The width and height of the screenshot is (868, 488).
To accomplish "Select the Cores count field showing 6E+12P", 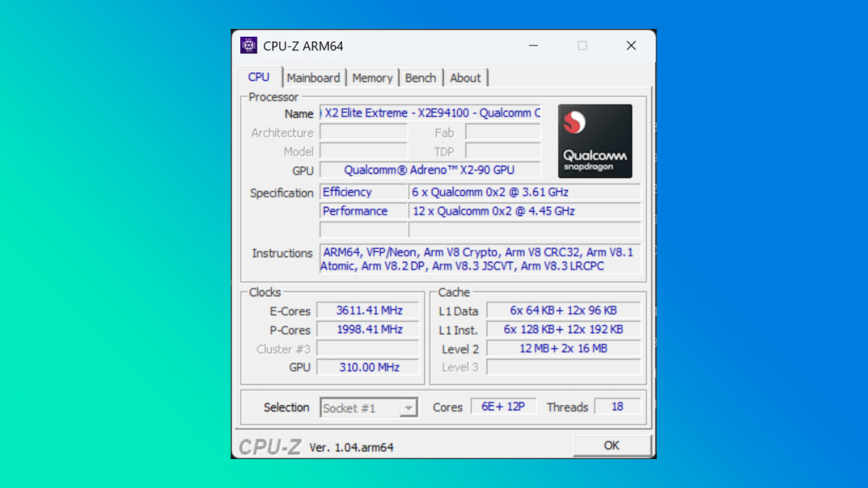I will pos(503,406).
